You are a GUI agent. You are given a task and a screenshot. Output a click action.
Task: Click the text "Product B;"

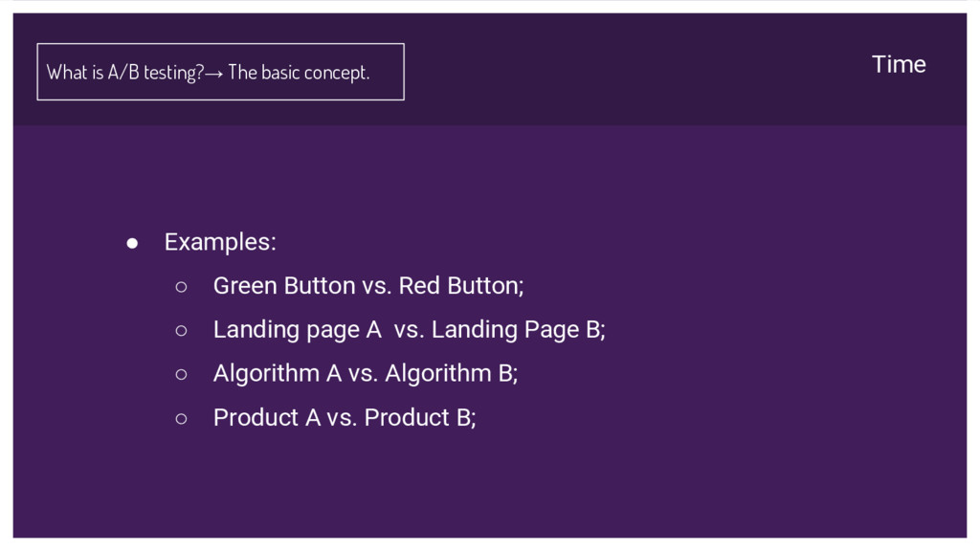(x=420, y=418)
